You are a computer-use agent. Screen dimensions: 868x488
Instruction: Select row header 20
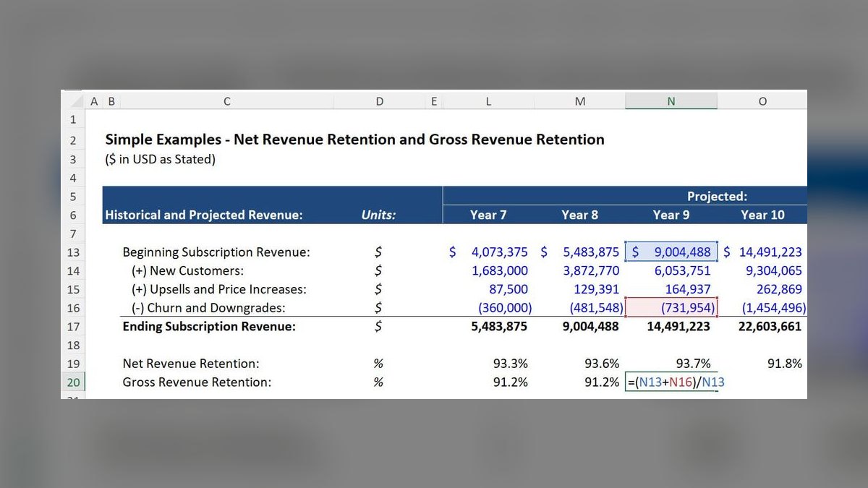click(73, 382)
